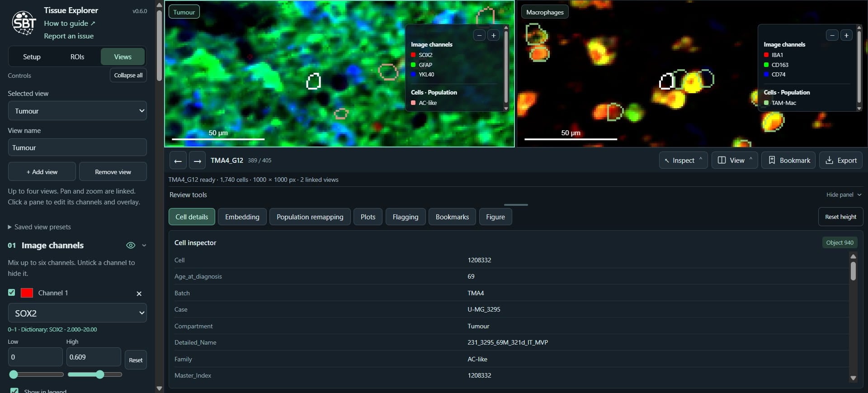868x393 pixels.
Task: Collapse Image channels section chevron
Action: click(x=144, y=245)
